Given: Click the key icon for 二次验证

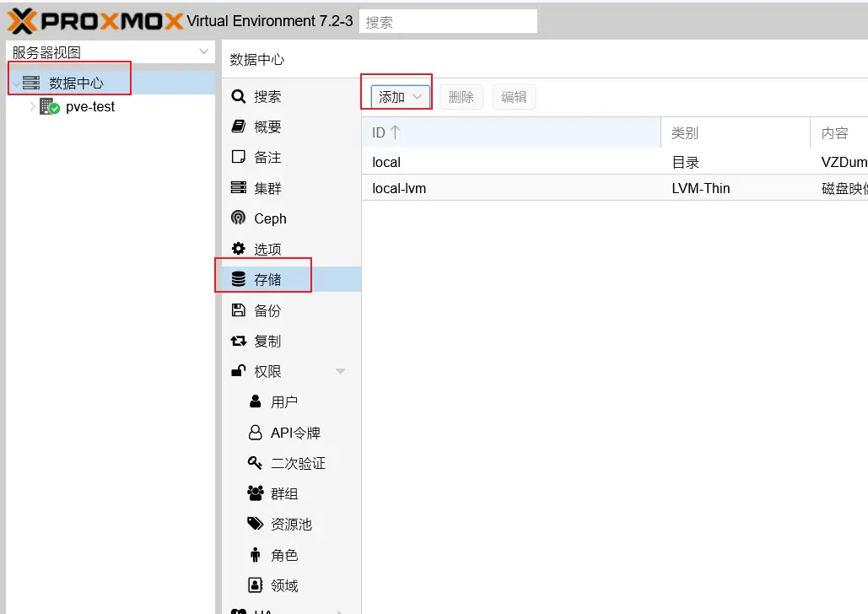Looking at the screenshot, I should pos(255,463).
